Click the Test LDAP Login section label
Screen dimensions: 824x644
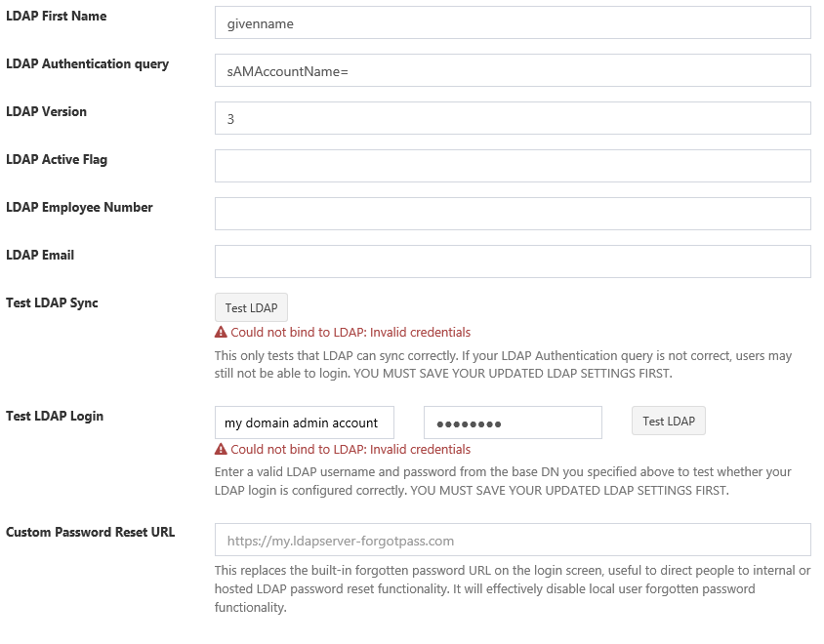[49, 415]
